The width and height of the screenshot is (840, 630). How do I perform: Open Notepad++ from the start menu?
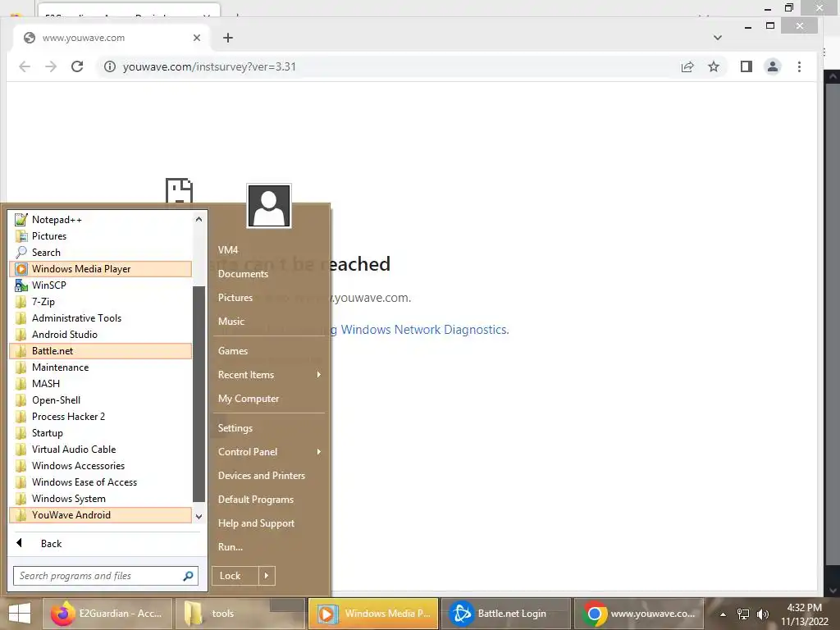(x=101, y=220)
